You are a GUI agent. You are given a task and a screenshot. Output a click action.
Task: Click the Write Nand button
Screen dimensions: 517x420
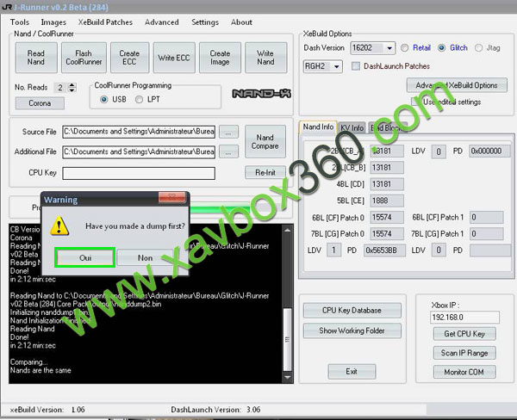265,58
